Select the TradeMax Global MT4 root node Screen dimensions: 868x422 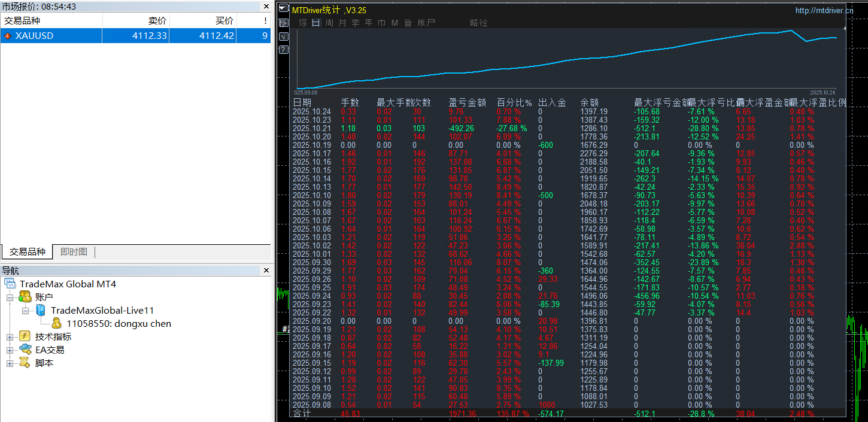click(x=68, y=284)
